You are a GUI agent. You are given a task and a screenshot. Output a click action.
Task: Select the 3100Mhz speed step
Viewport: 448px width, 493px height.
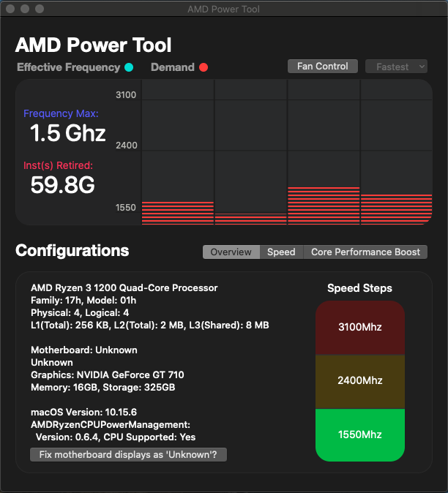click(359, 327)
